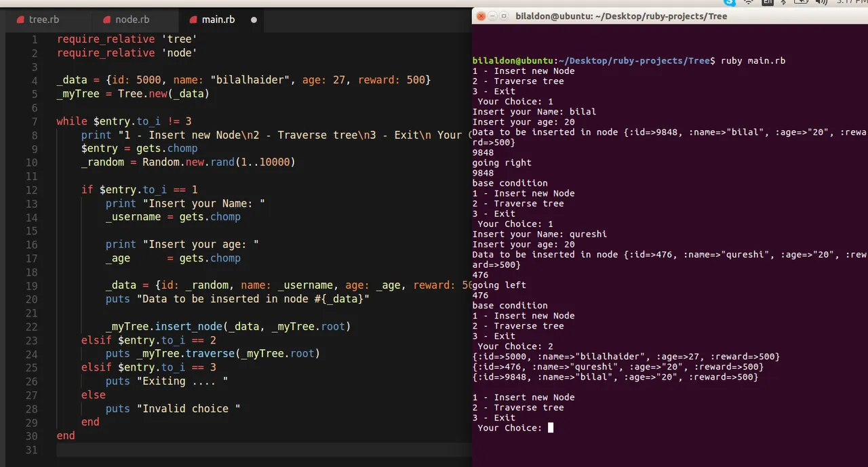Click the "going right" terminal output

coord(502,163)
